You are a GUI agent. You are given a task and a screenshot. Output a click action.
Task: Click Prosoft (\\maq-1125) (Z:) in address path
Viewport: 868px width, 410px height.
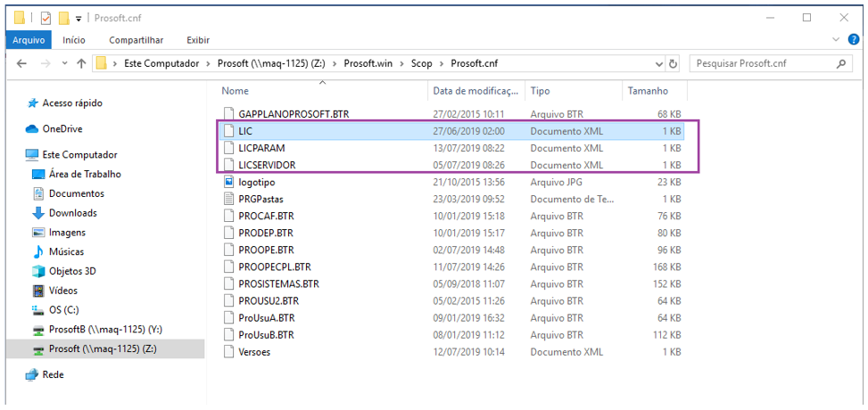click(270, 63)
